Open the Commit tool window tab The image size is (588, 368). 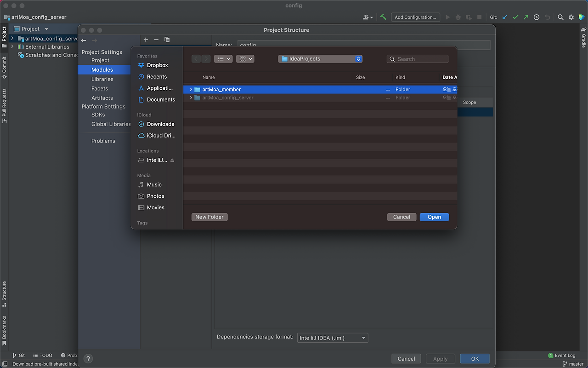(x=4, y=68)
